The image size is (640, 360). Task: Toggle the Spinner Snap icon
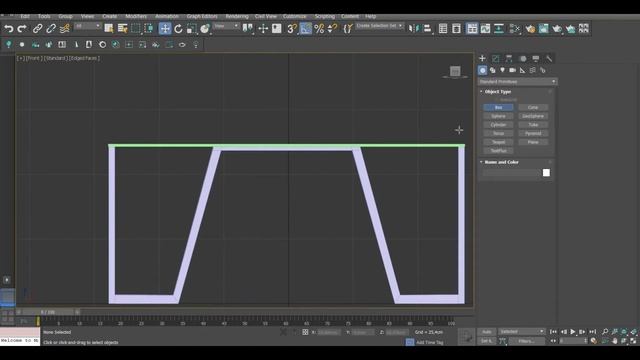click(x=333, y=29)
